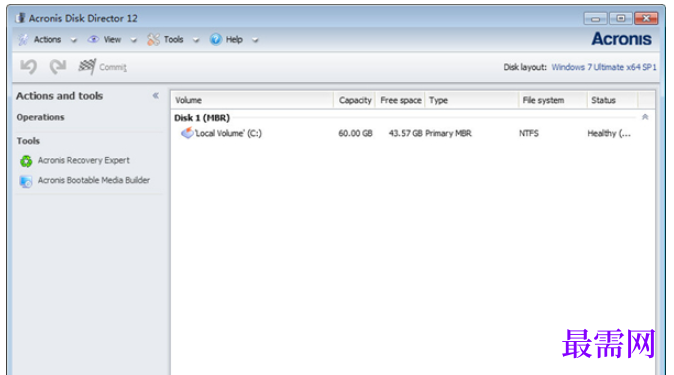
Task: Click the Primary MBR type value
Action: [448, 133]
